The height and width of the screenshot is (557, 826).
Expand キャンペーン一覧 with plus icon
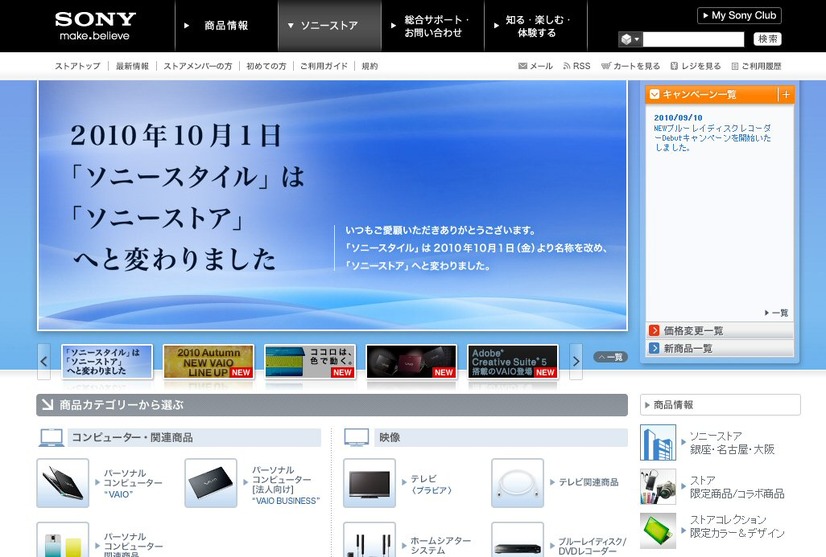click(786, 94)
